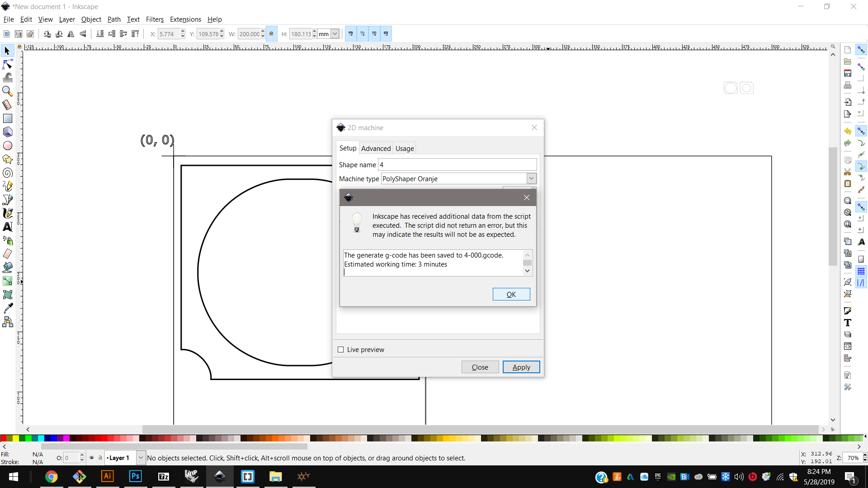Select the Node edit tool

[7, 64]
